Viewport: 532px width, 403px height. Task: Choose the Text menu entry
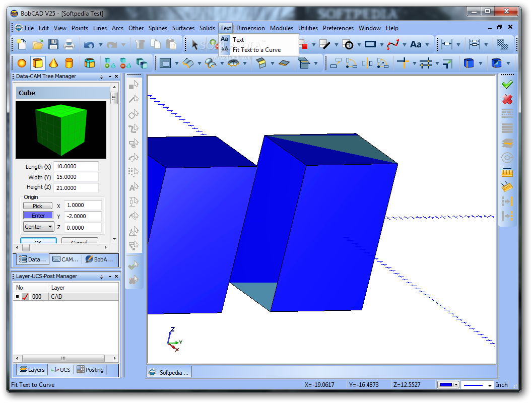[238, 40]
